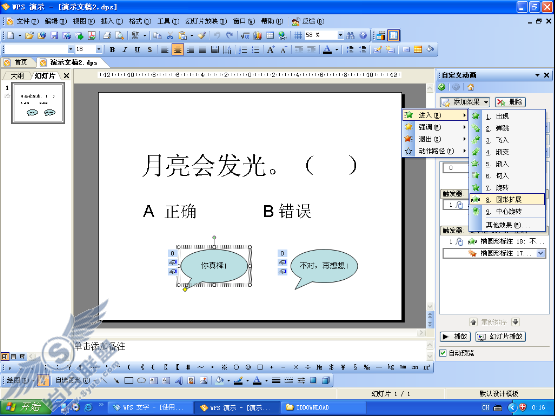555x416 pixels.
Task: Toggle Underline formatting
Action: click(137, 50)
